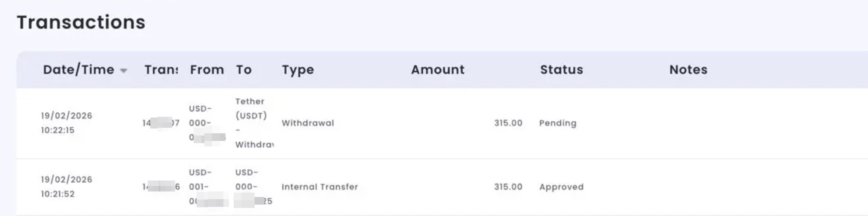Sort by the Date/Time column header
Screen dimensions: 868x216
79,70
